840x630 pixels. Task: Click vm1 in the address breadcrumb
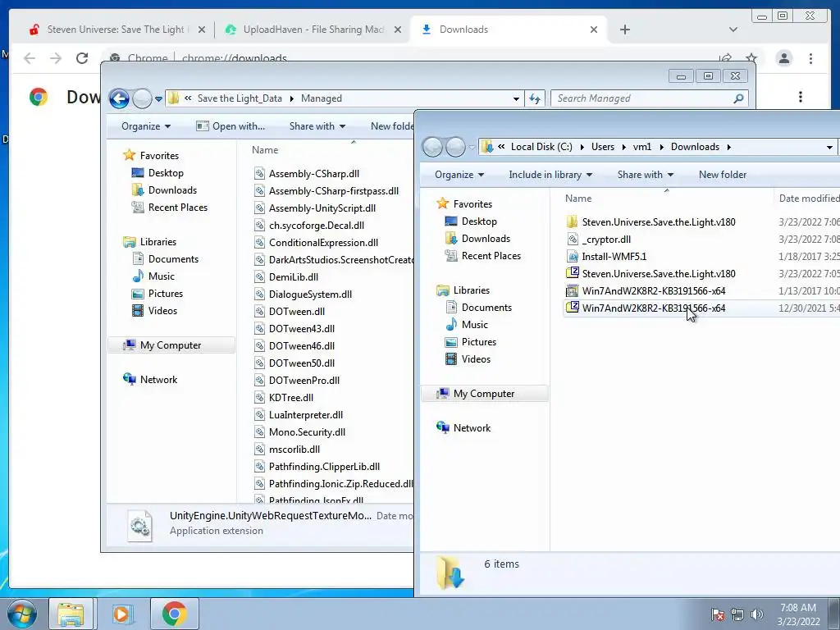tap(641, 147)
